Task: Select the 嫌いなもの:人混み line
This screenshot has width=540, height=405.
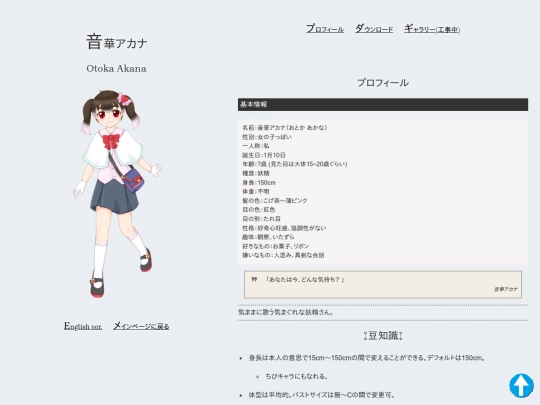Action: pyautogui.click(x=283, y=255)
